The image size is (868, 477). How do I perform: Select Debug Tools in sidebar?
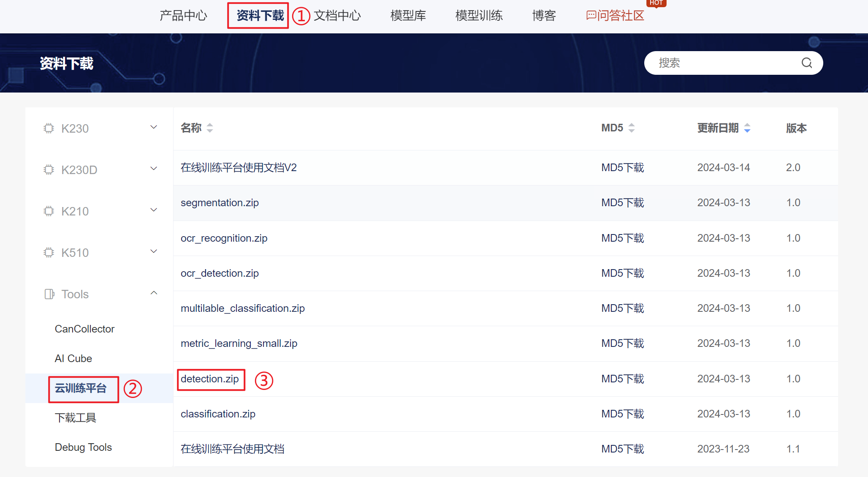pyautogui.click(x=83, y=447)
